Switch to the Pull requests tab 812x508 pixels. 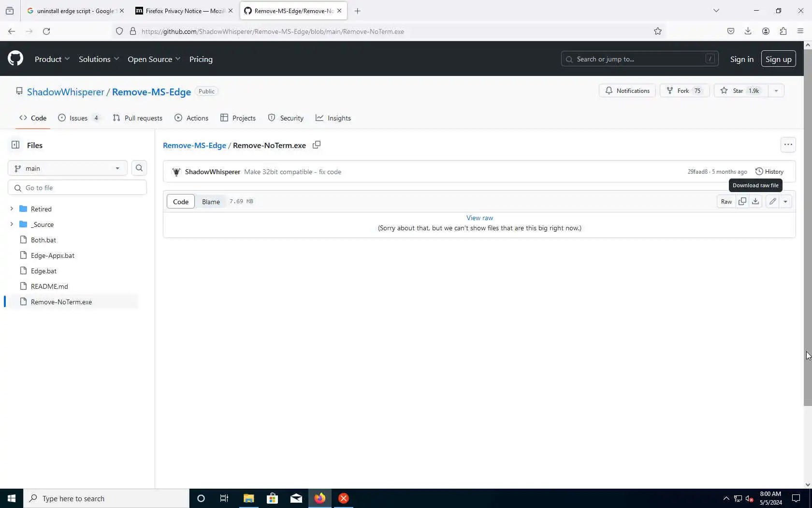(x=138, y=118)
